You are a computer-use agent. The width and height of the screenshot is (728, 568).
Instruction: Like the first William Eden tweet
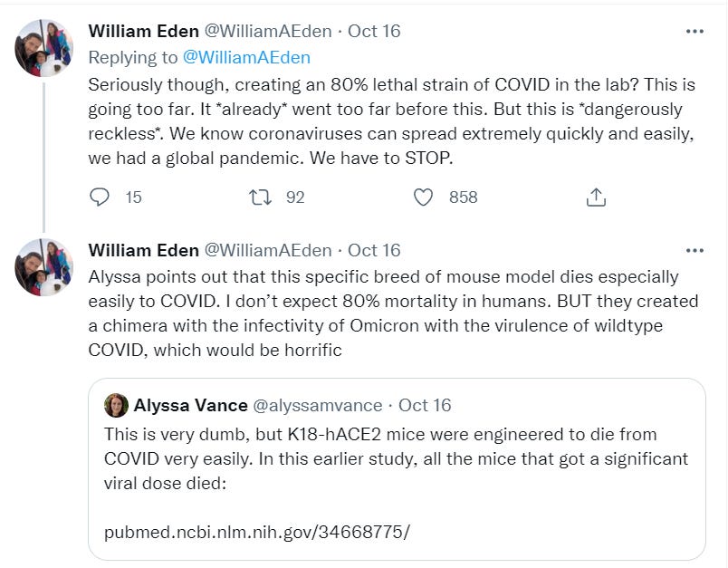423,197
